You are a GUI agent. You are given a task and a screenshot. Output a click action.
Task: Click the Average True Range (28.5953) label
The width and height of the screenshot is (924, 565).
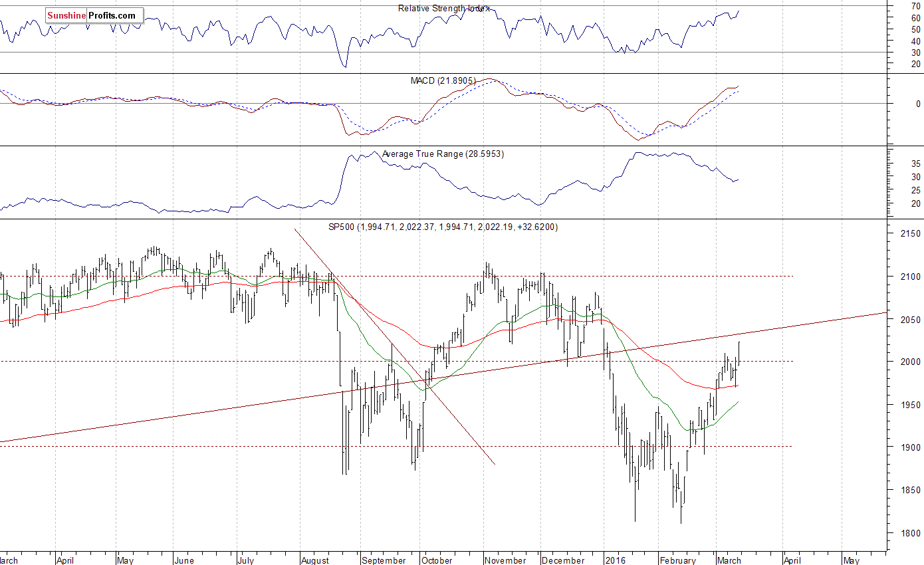click(x=443, y=154)
